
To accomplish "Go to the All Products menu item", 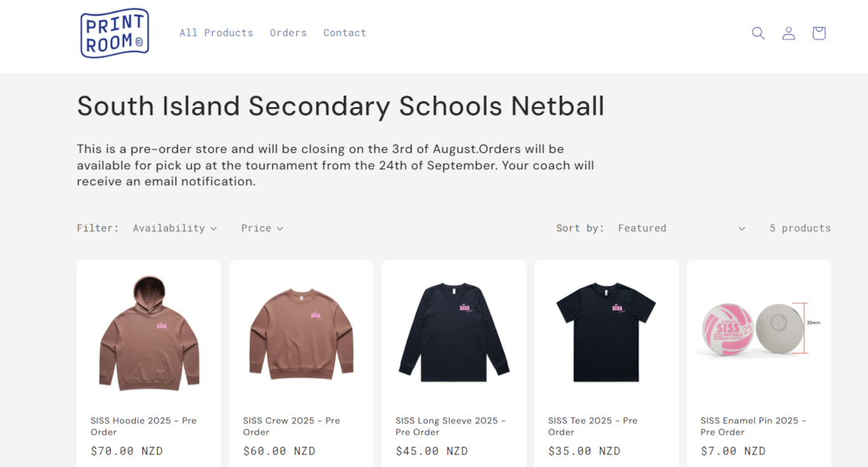I will pyautogui.click(x=216, y=32).
